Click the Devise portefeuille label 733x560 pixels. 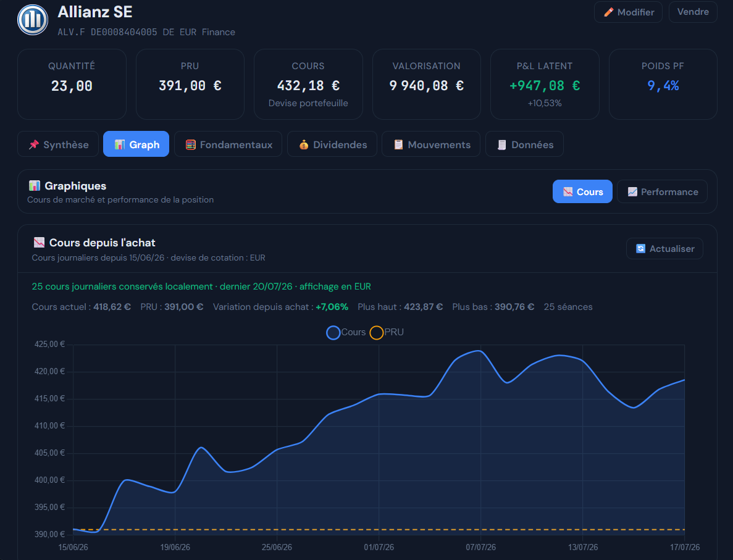(308, 103)
